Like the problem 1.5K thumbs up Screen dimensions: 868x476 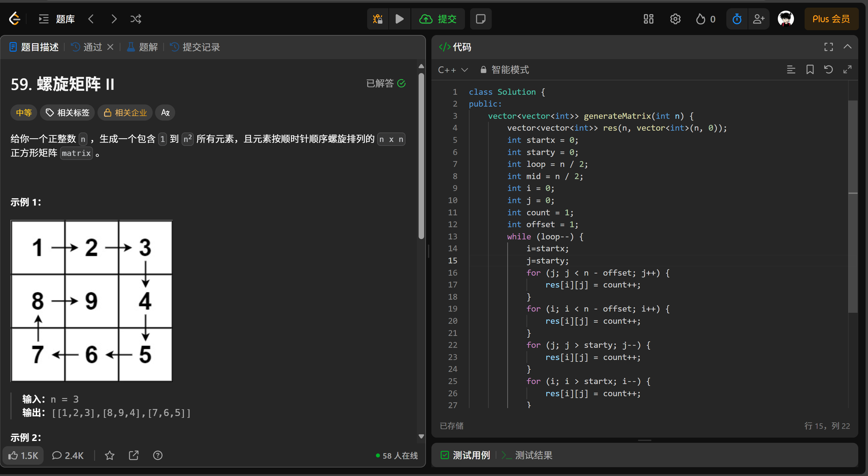tap(23, 456)
